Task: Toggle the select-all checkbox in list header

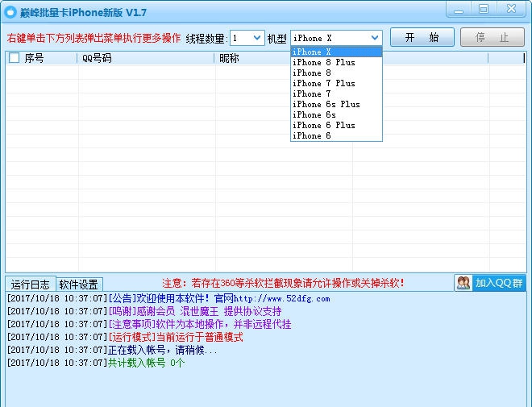Action: (x=14, y=58)
